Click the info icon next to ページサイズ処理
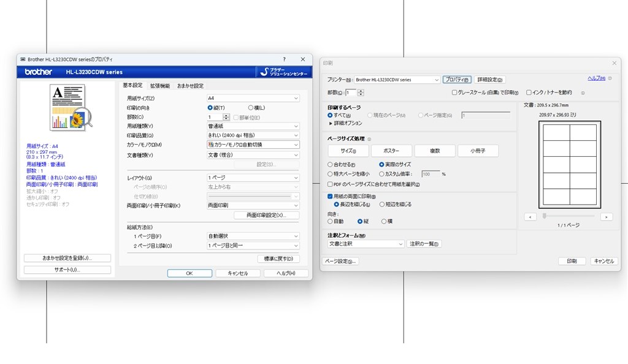This screenshot has width=628, height=364. click(x=369, y=138)
